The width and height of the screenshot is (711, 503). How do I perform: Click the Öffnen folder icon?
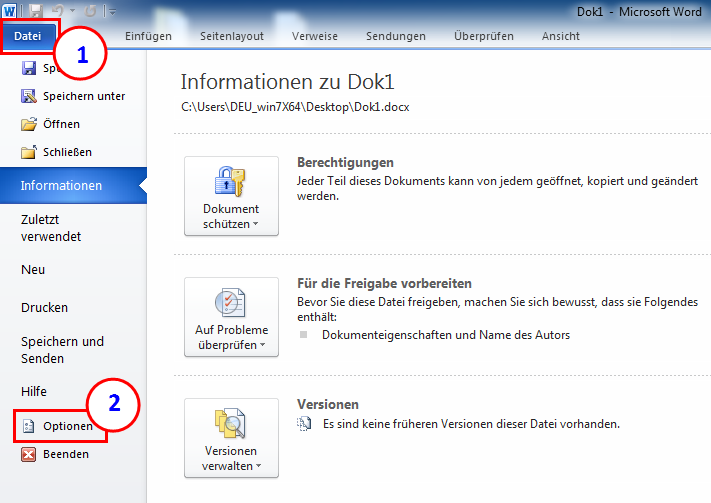[29, 124]
